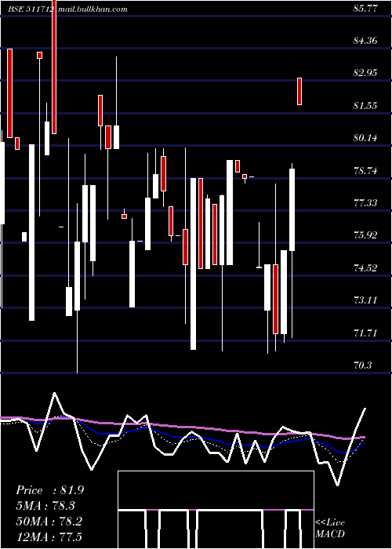The width and height of the screenshot is (392, 549).
Task: Click the 74.52 price axis label
Action: [365, 268]
